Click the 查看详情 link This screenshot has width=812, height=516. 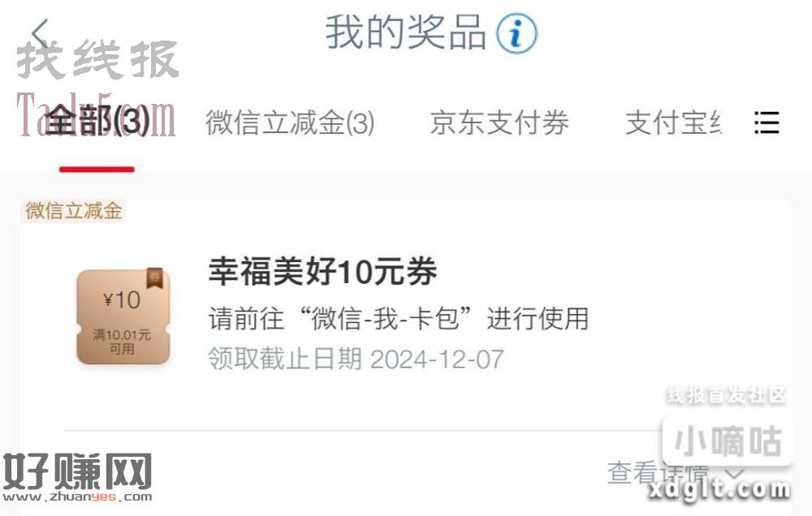(x=658, y=472)
